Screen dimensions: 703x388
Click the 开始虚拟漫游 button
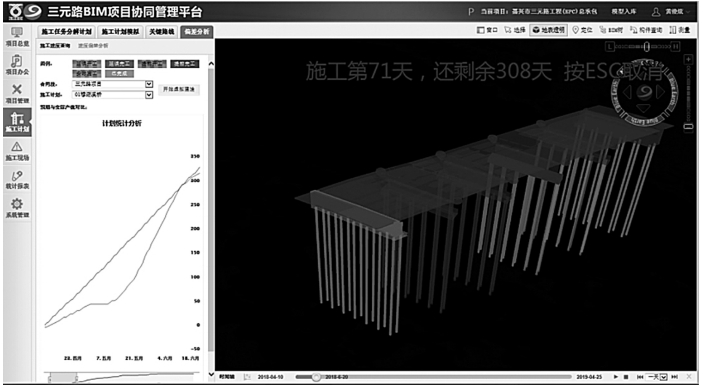click(x=179, y=90)
